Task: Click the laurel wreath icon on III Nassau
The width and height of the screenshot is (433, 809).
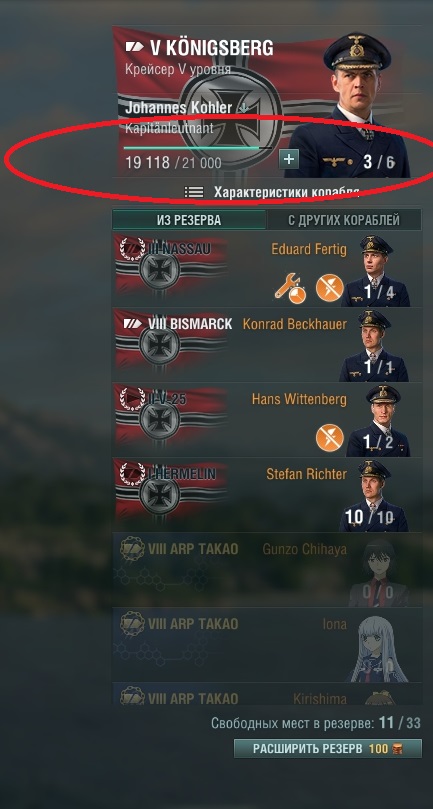Action: pyautogui.click(x=133, y=250)
